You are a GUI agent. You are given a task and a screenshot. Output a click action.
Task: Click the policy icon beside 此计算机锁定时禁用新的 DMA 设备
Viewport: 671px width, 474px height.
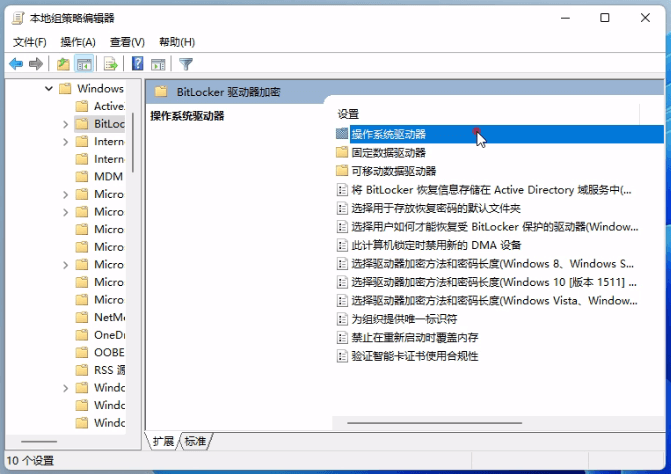(342, 245)
